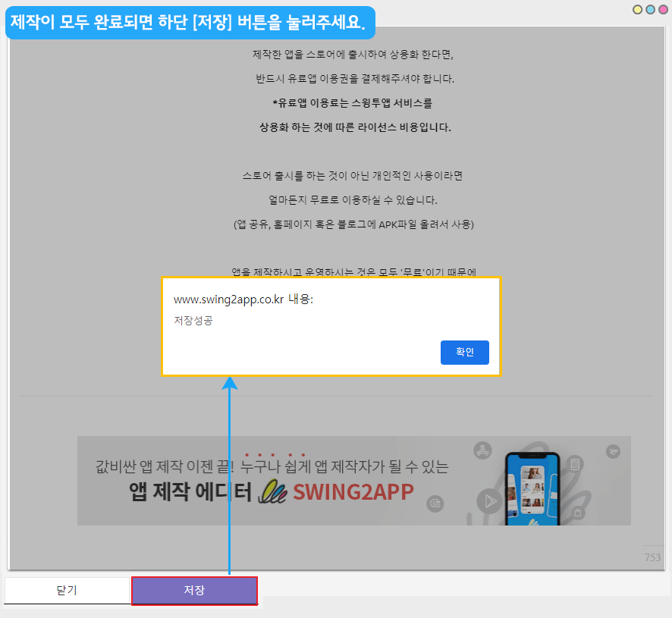Click the red SWING2APP banner text
This screenshot has width=672, height=618.
tap(353, 492)
